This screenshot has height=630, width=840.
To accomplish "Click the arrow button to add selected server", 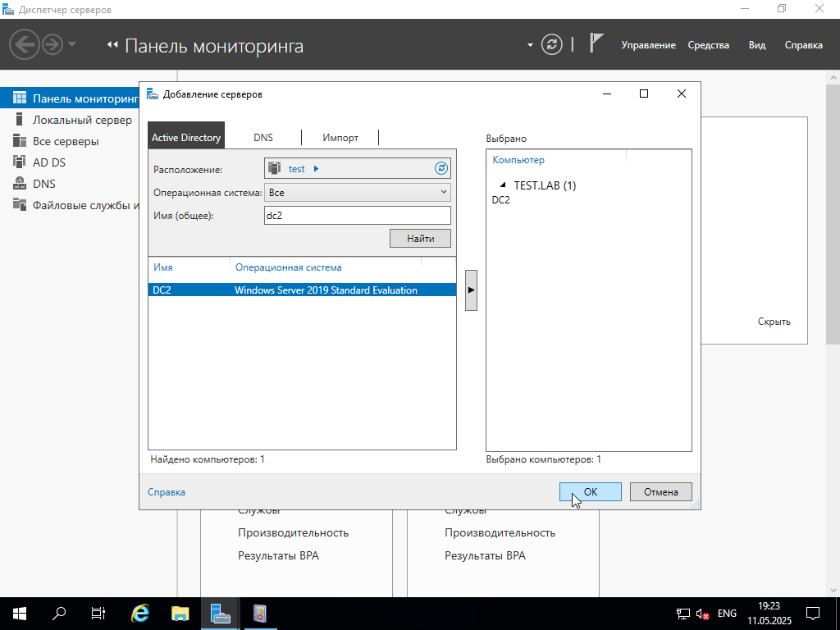I will [471, 290].
